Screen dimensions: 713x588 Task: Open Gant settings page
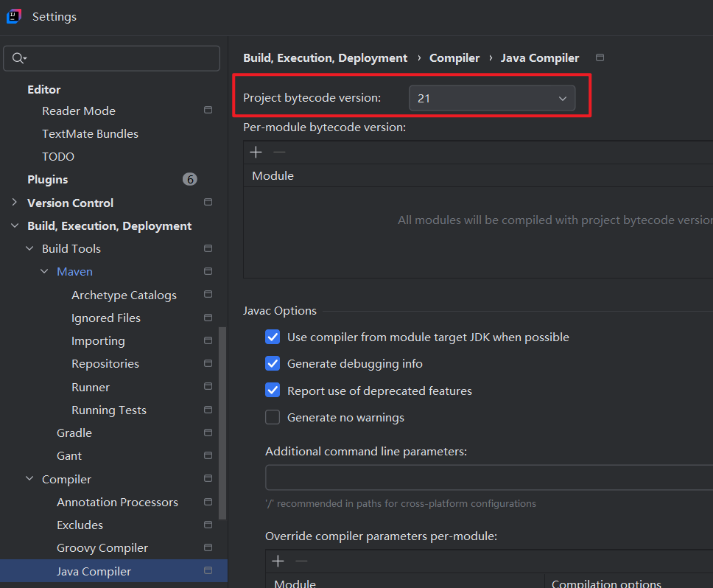tap(69, 455)
